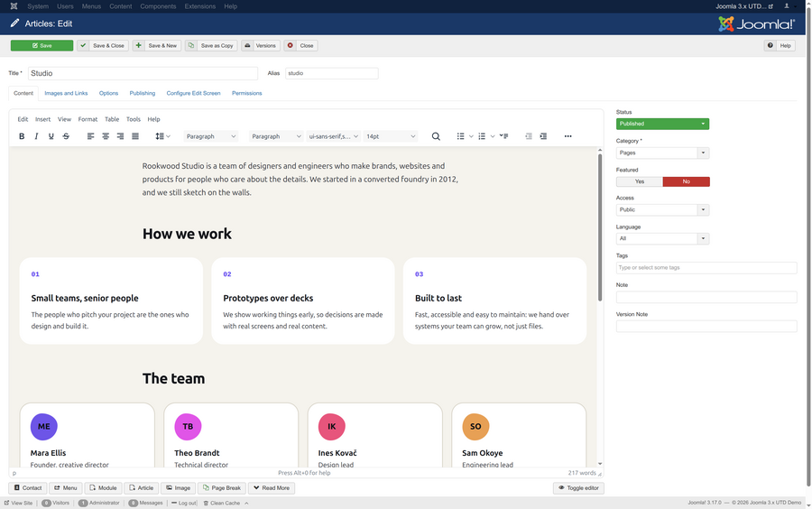Click the text direction toolbar icon
This screenshot has height=509, width=812.
click(x=503, y=136)
